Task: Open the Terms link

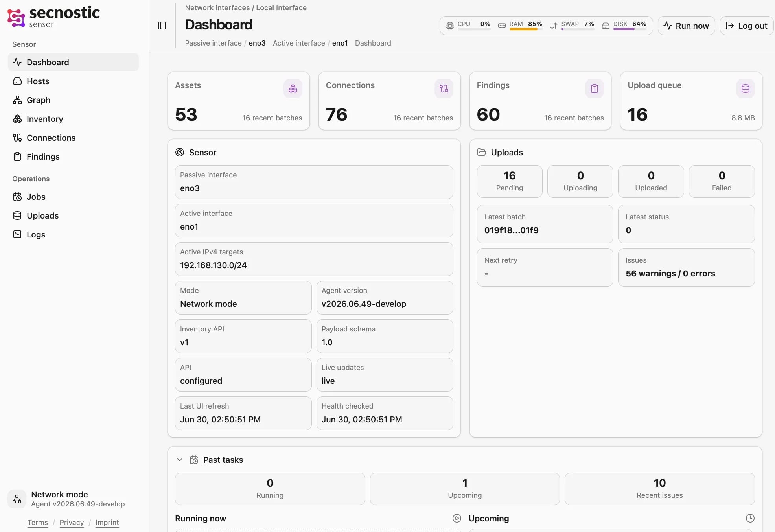Action: [38, 522]
